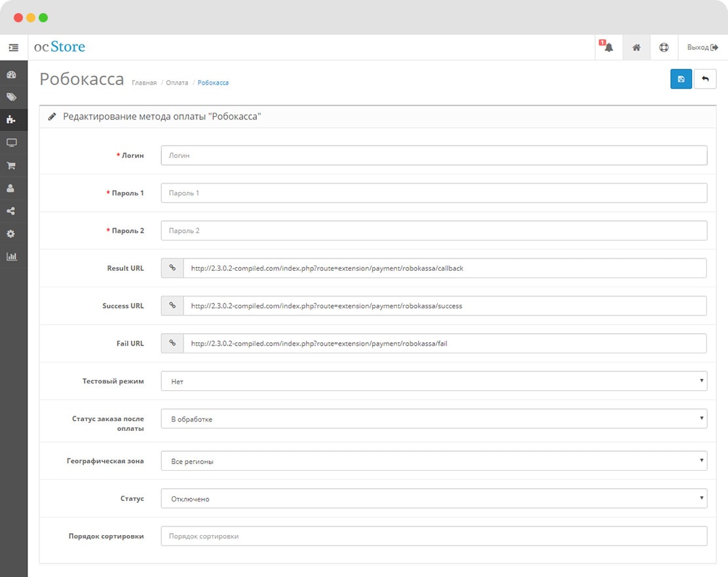Click the Выход logout button

pyautogui.click(x=702, y=47)
